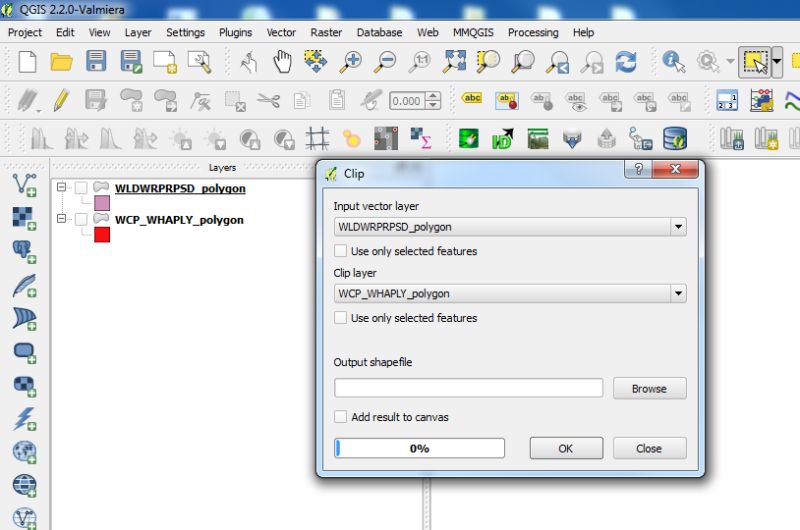The height and width of the screenshot is (530, 800).
Task: Click the Output shapefile text field
Action: 468,388
